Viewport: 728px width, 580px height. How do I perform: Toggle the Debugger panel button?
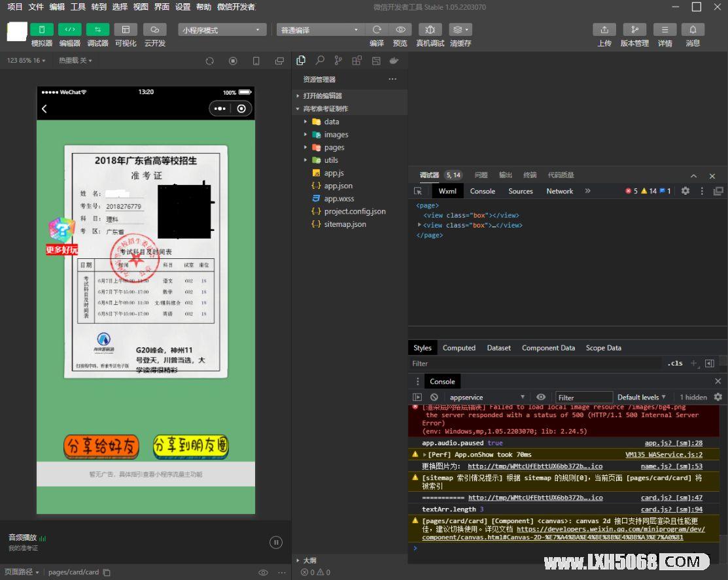click(97, 29)
